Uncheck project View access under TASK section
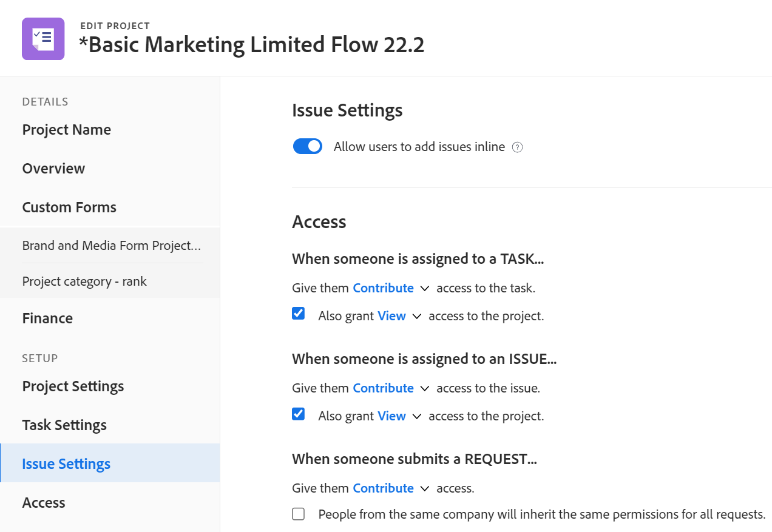 click(x=298, y=314)
